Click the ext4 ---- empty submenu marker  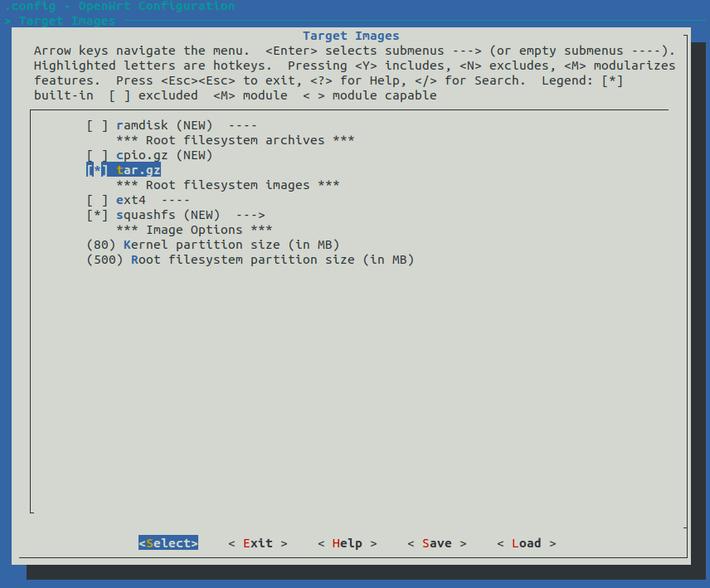click(x=176, y=200)
